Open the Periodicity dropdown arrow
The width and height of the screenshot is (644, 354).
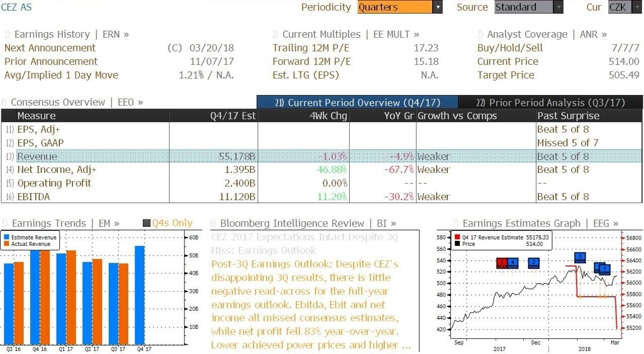click(x=438, y=7)
